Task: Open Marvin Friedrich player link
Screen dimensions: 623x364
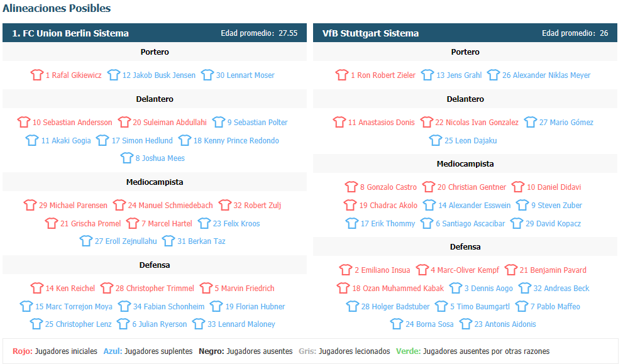Action: (x=245, y=289)
